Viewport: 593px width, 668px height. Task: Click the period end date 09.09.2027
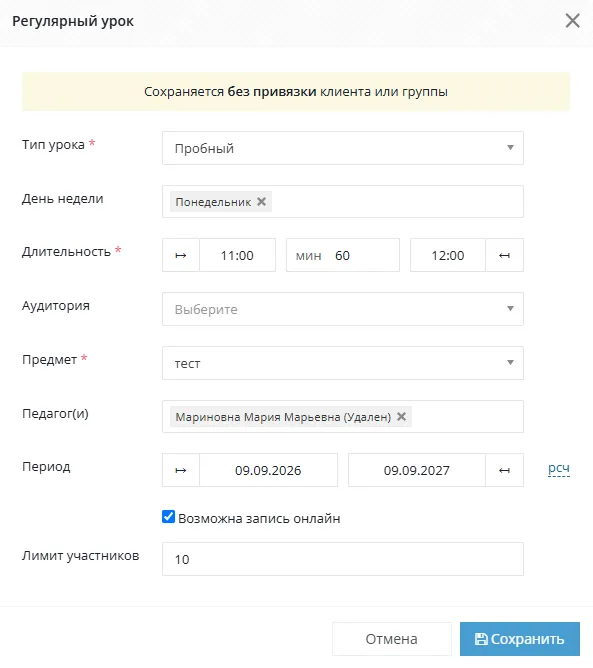[417, 470]
